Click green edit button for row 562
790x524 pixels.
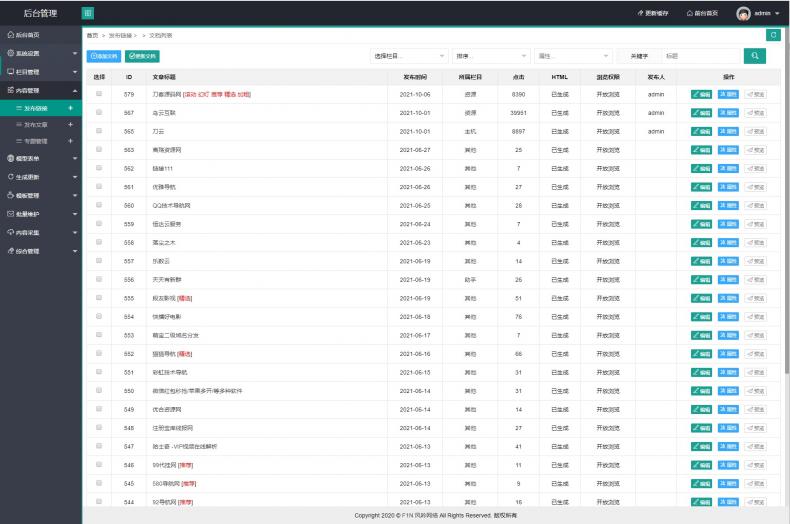click(701, 168)
